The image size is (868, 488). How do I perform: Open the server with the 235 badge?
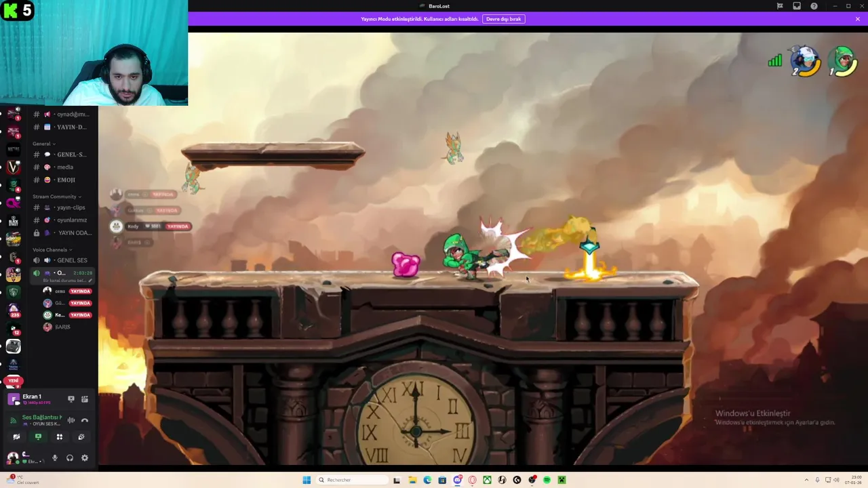coord(14,310)
